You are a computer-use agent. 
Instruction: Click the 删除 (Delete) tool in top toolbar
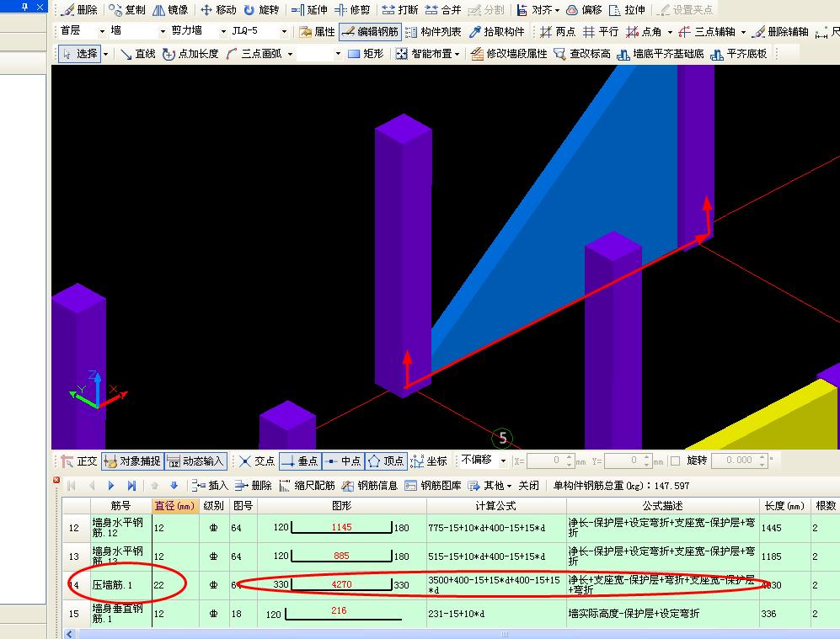click(78, 9)
